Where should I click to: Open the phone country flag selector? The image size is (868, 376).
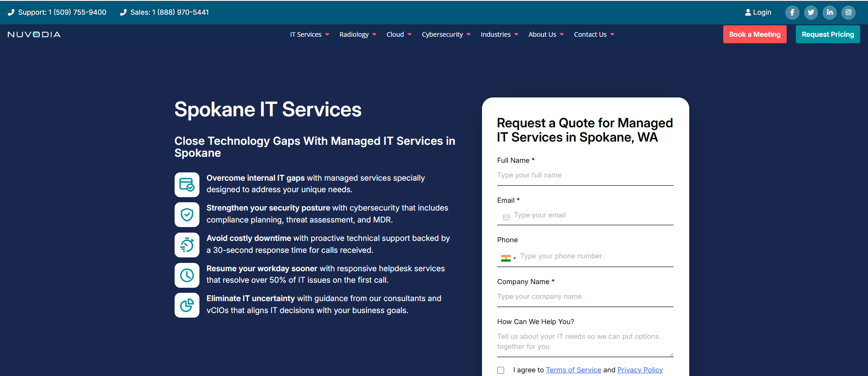[508, 258]
